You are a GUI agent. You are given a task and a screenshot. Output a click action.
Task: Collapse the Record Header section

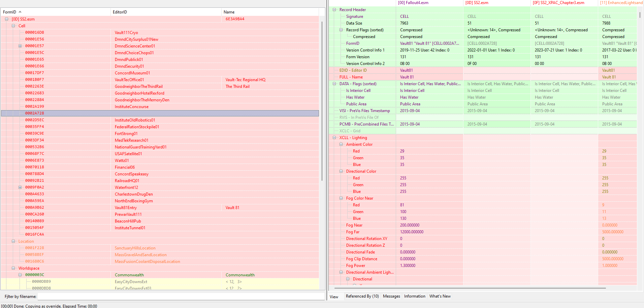[x=334, y=10]
